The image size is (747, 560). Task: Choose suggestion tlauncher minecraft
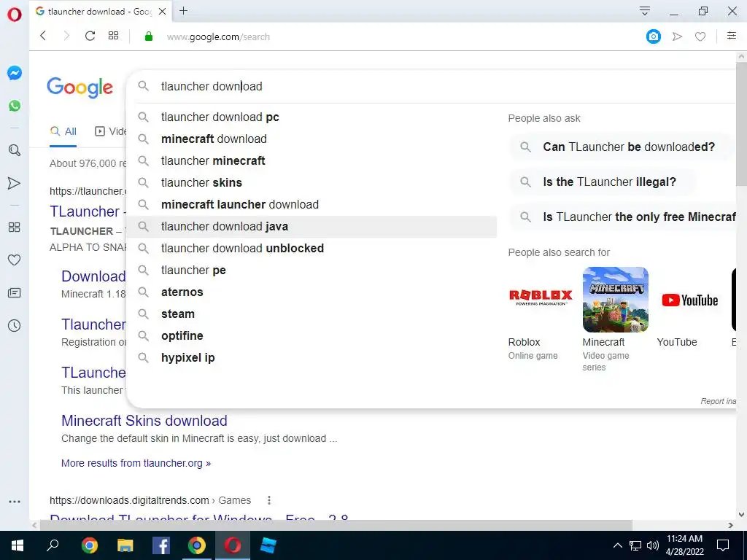311,161
